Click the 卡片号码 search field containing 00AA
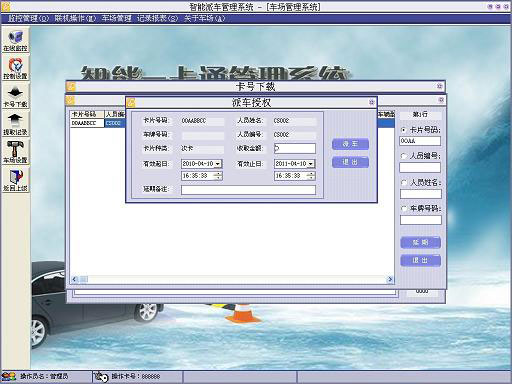Screen dimensions: 512x384 (x=420, y=141)
